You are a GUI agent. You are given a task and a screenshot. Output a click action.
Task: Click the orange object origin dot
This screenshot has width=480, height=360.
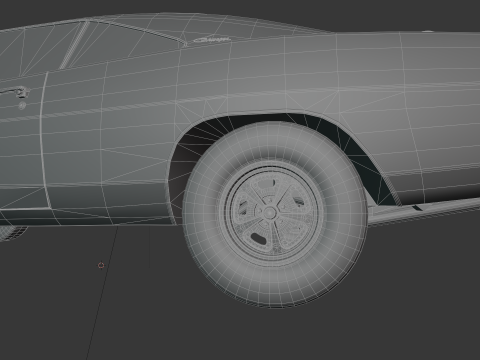(x=101, y=265)
